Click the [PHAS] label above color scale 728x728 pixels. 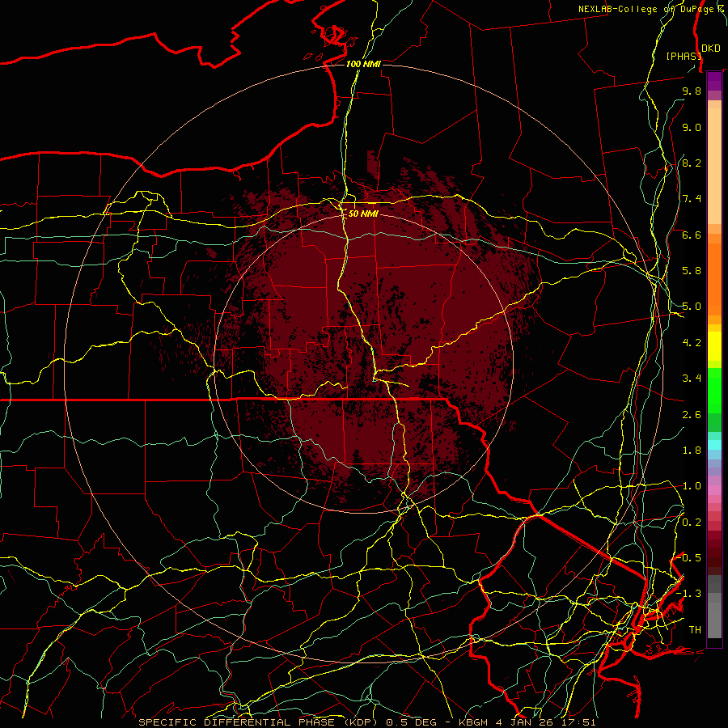(684, 56)
